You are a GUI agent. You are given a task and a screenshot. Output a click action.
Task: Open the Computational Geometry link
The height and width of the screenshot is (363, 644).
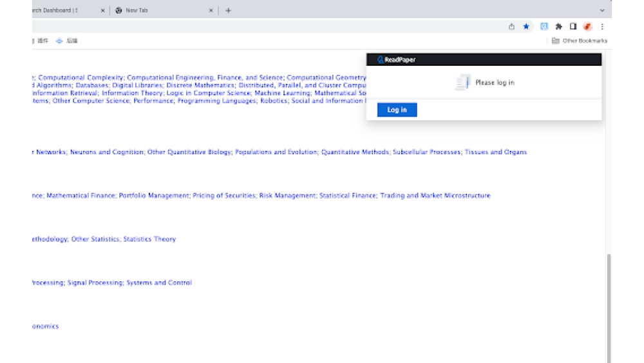tap(327, 78)
